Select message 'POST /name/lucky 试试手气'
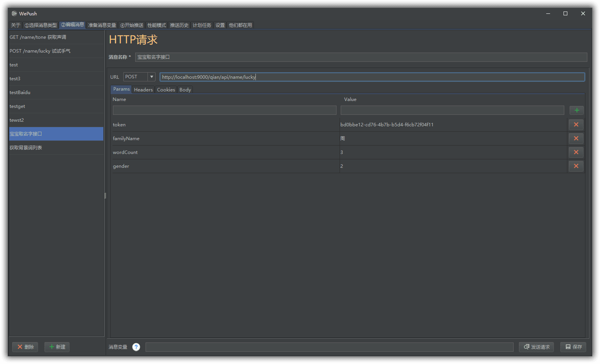The image size is (600, 364). (x=56, y=51)
